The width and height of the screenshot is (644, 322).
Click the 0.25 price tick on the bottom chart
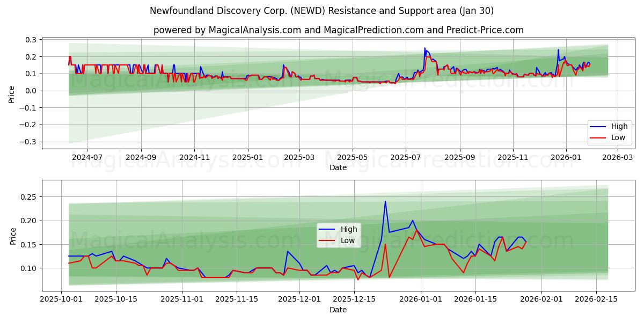[28, 197]
